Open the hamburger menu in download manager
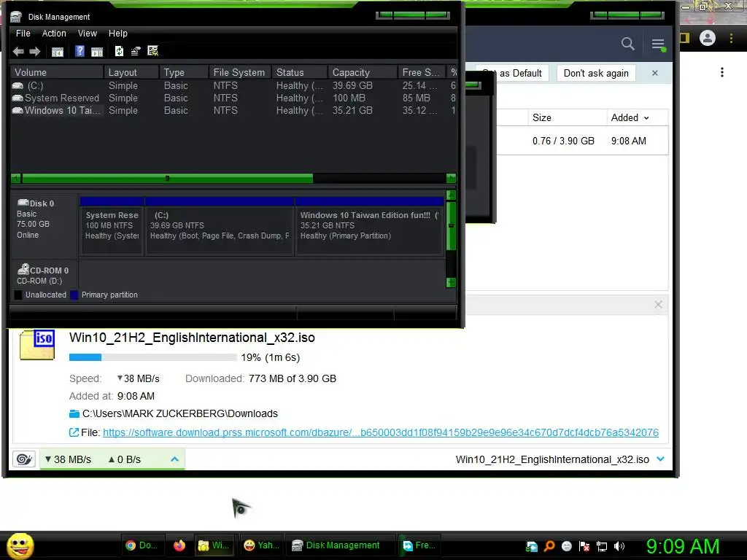The image size is (747, 560). tap(659, 44)
